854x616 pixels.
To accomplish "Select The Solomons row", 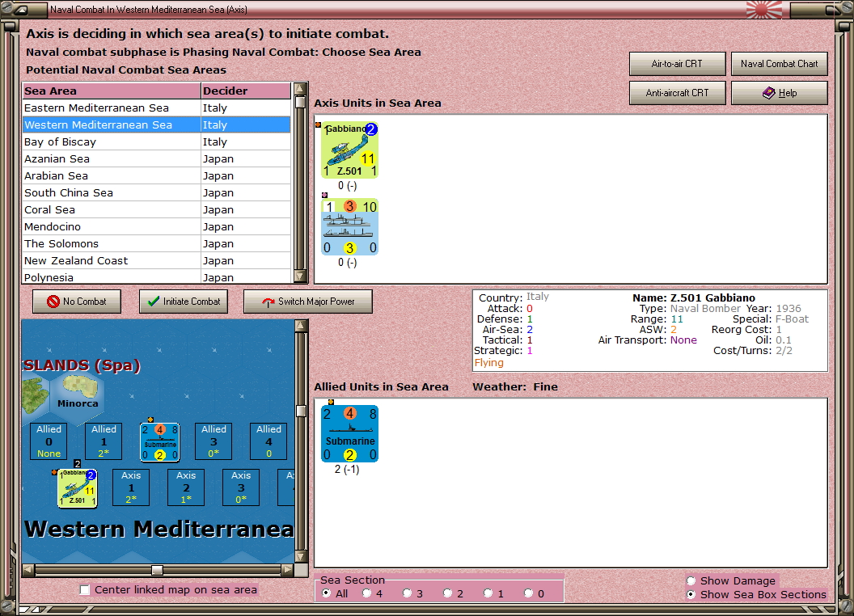I will coord(156,243).
